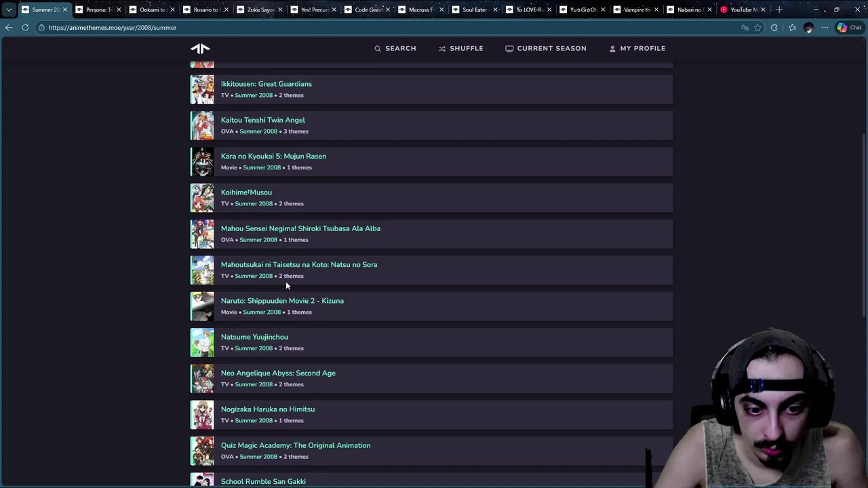Image resolution: width=868 pixels, height=488 pixels.
Task: Switch to the To LOVE-Ru tab
Action: (529, 9)
